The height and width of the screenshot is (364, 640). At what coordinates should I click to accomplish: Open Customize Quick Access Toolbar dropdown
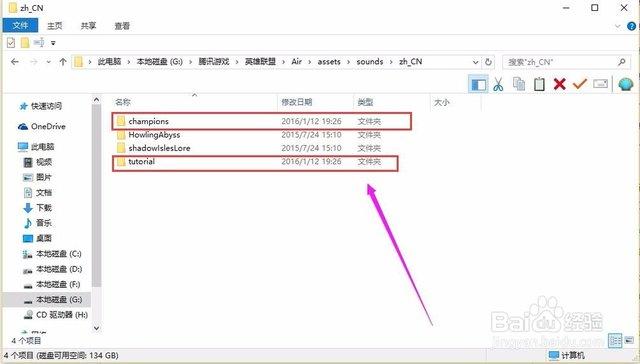(x=53, y=43)
